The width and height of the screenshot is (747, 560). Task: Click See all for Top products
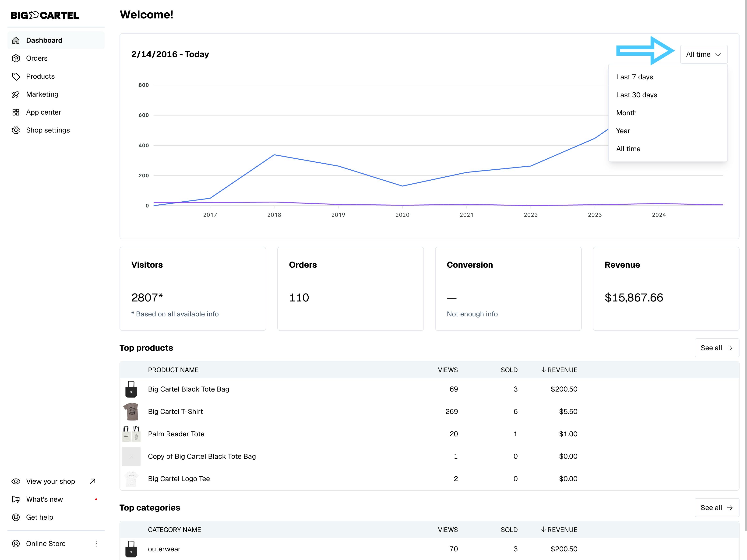(x=717, y=348)
